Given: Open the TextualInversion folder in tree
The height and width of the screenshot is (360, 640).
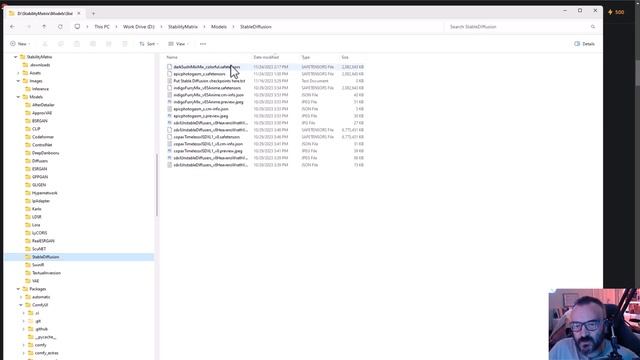Looking at the screenshot, I should (x=46, y=273).
